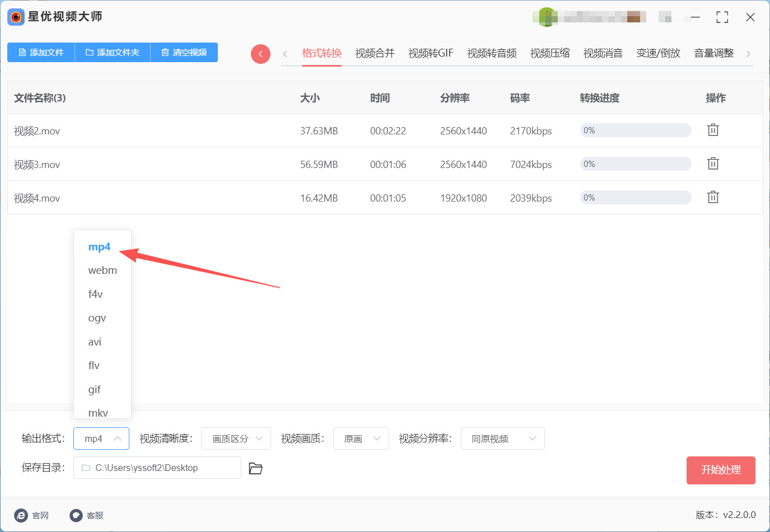The image size is (770, 532).
Task: Switch to the 视频压缩 tab
Action: [550, 53]
